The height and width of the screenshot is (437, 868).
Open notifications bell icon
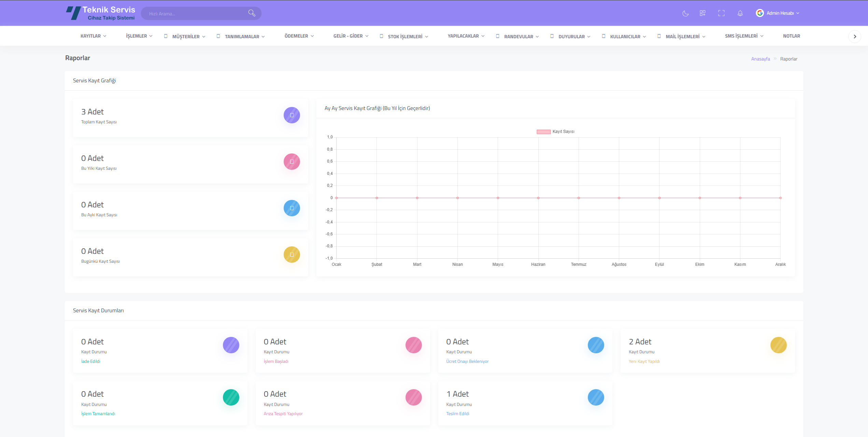[740, 13]
